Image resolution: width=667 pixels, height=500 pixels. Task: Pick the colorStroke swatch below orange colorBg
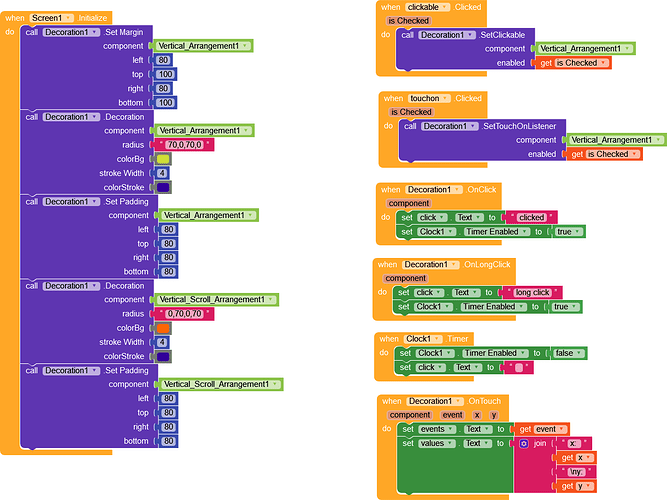(163, 357)
